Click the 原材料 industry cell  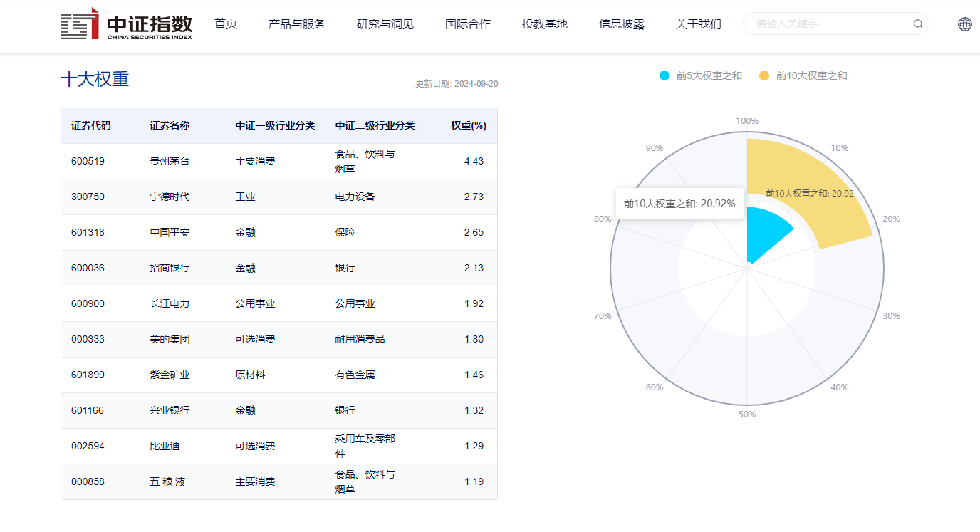tap(250, 375)
